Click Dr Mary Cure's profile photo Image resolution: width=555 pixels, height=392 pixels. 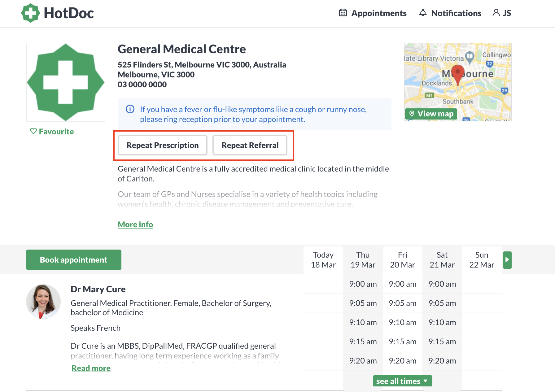pos(43,302)
